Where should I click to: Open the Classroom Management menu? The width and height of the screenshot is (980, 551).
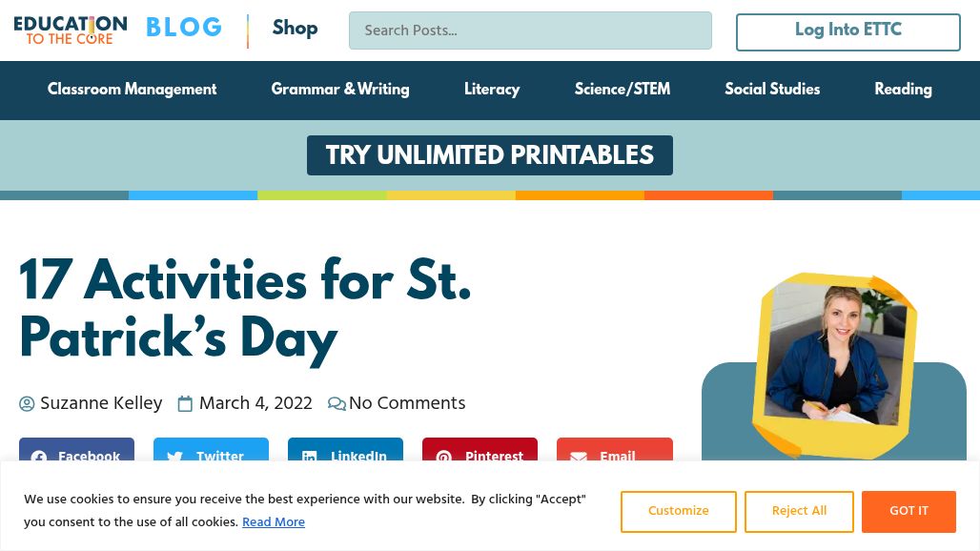point(132,90)
